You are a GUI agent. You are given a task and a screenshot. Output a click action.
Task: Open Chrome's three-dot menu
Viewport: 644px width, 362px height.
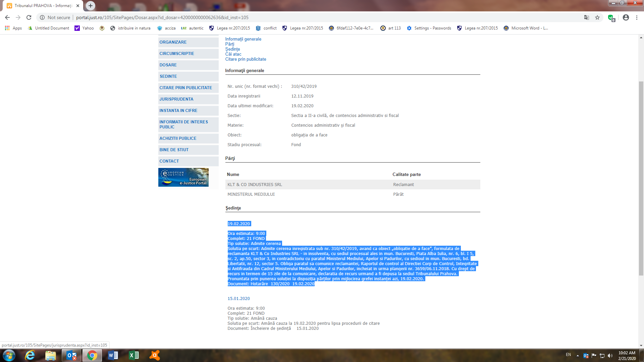point(637,17)
